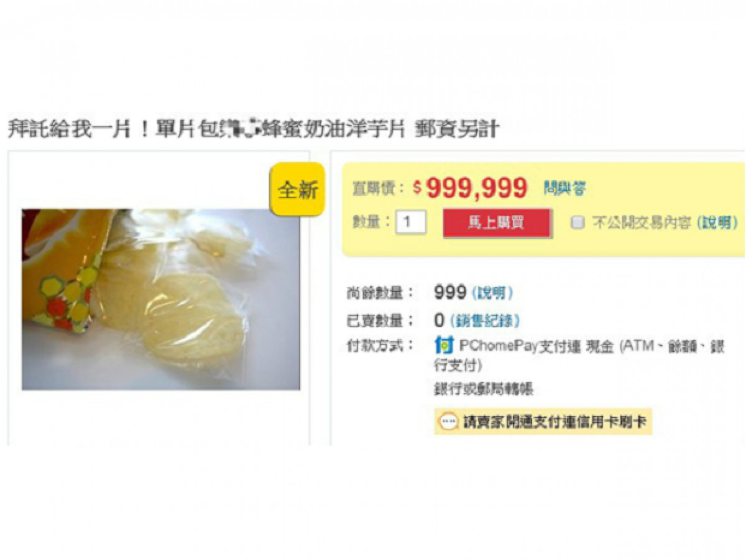
Task: Open the potato chip product photo
Action: coord(161,300)
